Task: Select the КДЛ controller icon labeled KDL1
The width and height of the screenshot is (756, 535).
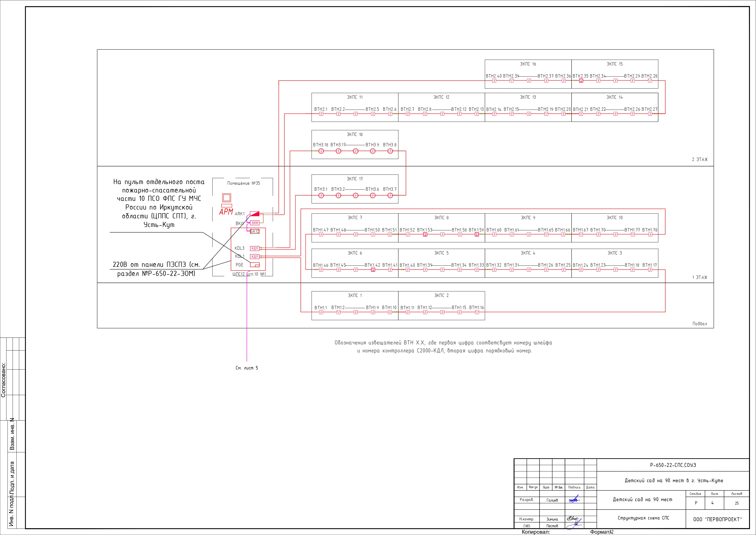Action: click(255, 257)
